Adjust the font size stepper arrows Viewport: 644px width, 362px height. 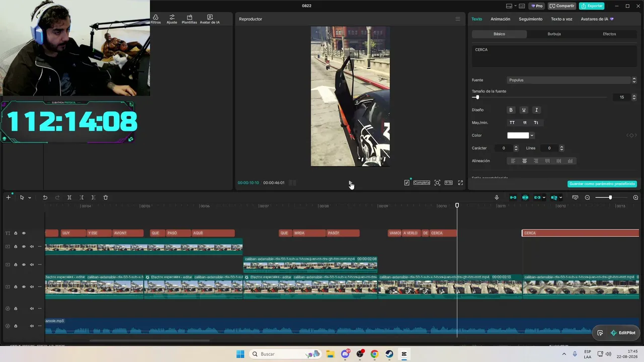click(x=634, y=97)
